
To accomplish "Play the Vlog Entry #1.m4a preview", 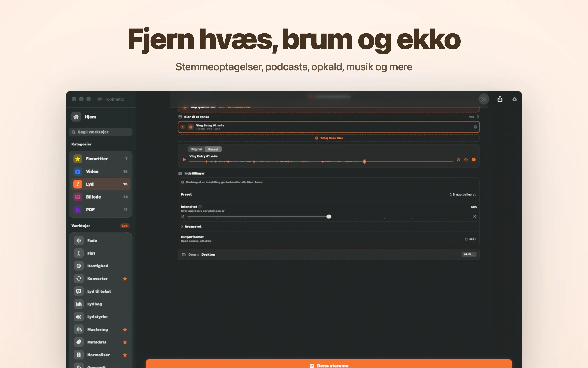I will pyautogui.click(x=184, y=160).
